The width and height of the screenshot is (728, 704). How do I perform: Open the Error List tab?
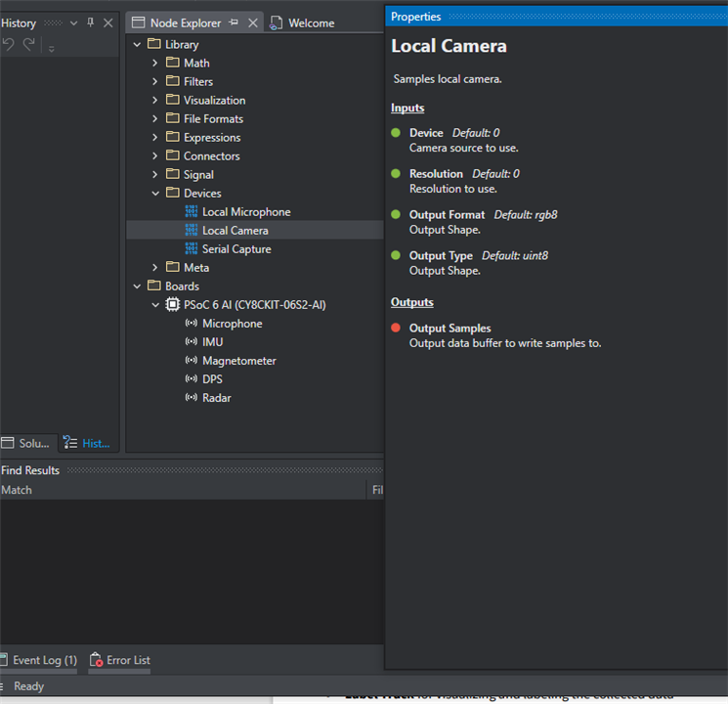click(x=120, y=660)
